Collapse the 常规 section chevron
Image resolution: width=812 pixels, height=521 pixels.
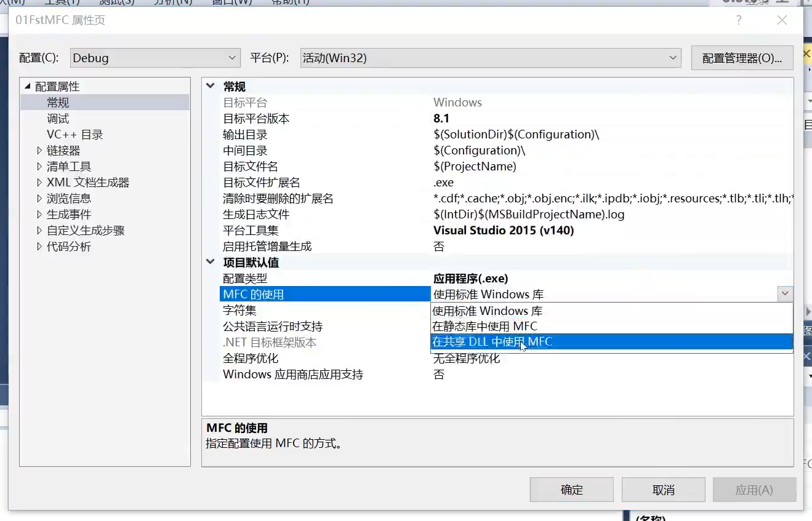211,87
